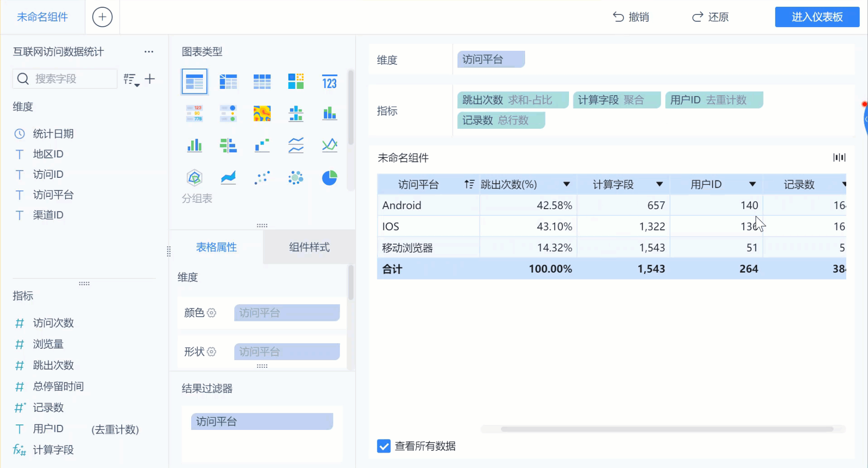Click the column width icon above the table

pyautogui.click(x=839, y=157)
